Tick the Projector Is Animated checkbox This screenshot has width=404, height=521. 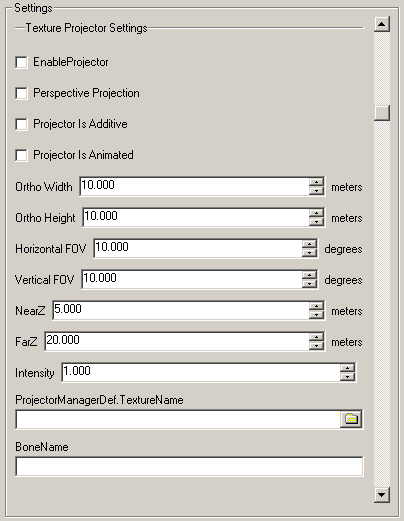click(x=21, y=155)
